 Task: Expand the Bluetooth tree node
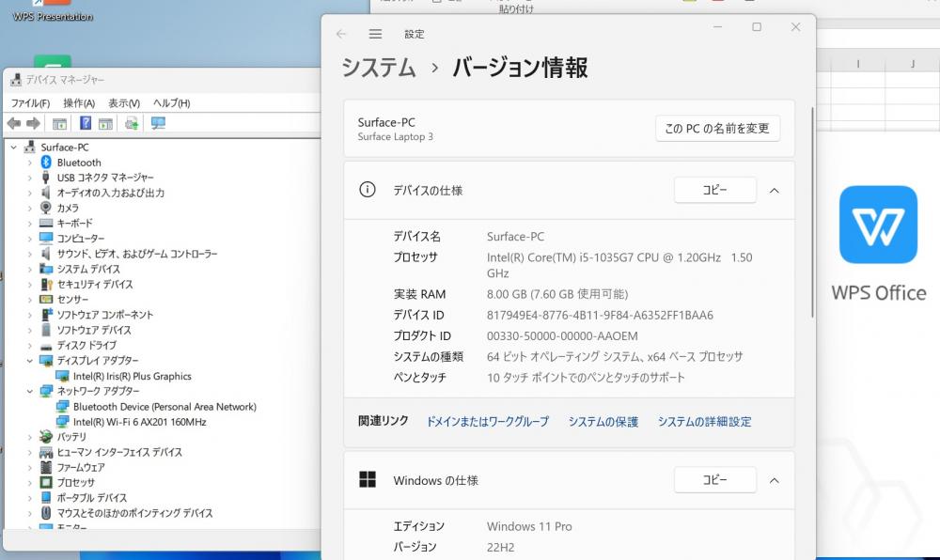[x=29, y=163]
